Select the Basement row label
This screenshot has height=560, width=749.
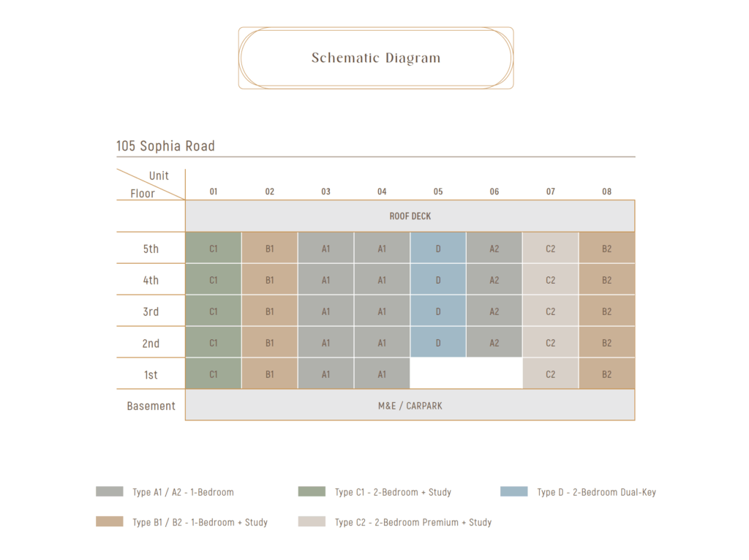pyautogui.click(x=151, y=406)
